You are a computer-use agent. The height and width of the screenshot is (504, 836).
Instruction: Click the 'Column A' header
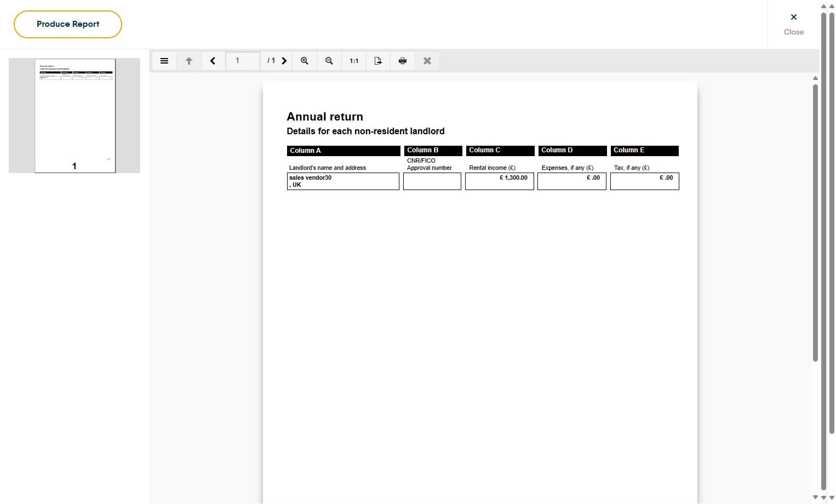[343, 151]
